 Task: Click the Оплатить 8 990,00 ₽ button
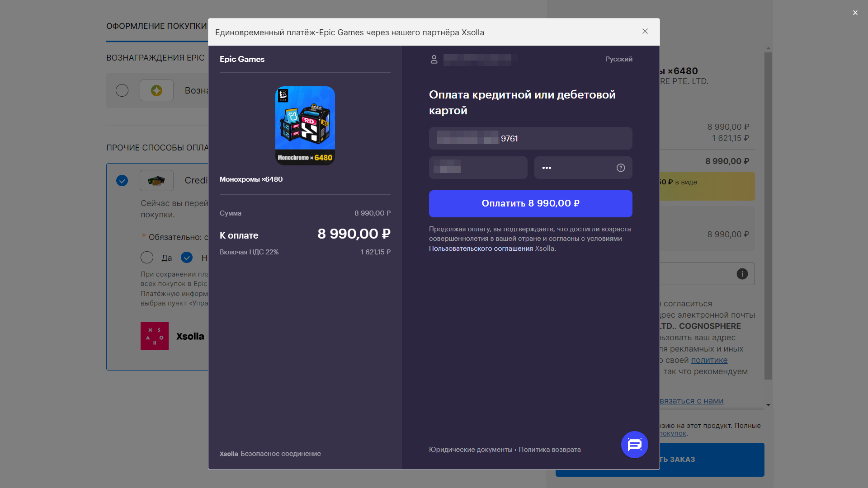click(x=530, y=203)
